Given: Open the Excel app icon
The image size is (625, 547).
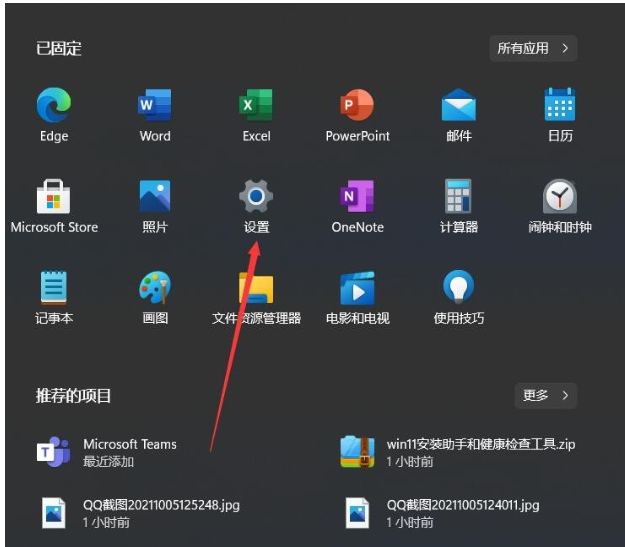Looking at the screenshot, I should point(256,105).
